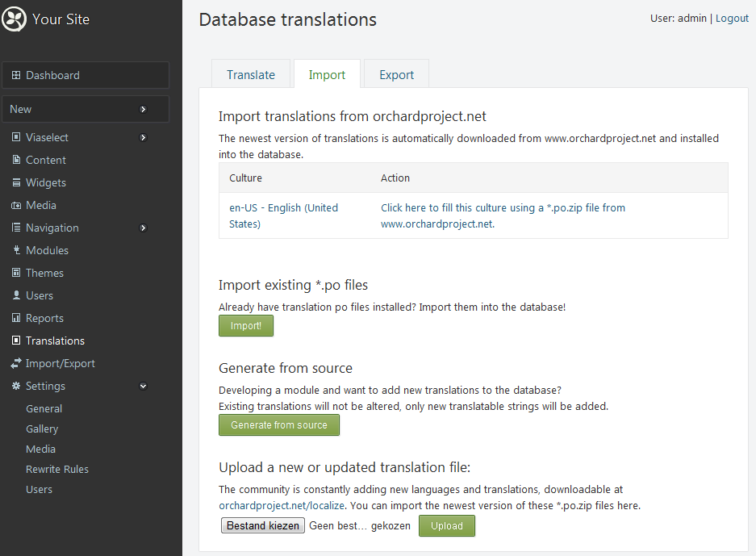Click the Media camera icon
The image size is (756, 556).
pos(16,206)
